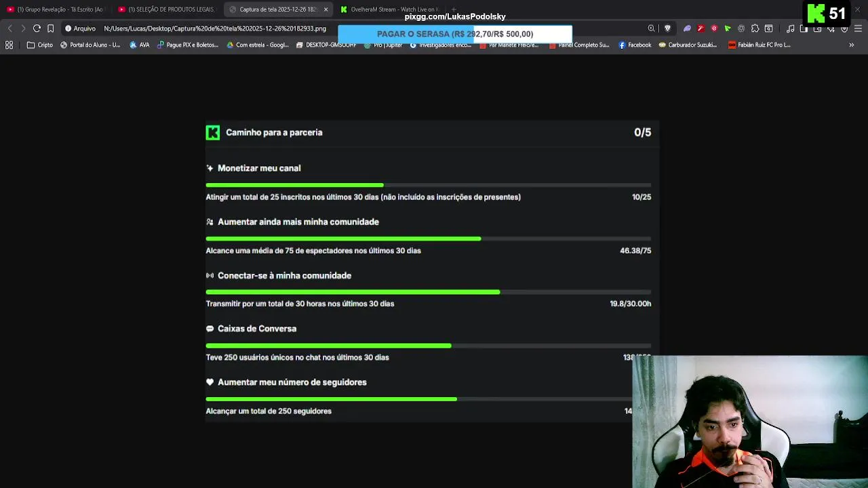Viewport: 868px width, 488px height.
Task: Switch to OvelheraM Stream Kick tab
Action: pos(389,9)
